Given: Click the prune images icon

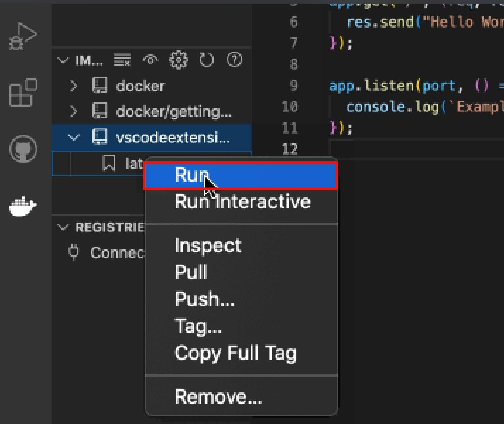Looking at the screenshot, I should point(122,60).
